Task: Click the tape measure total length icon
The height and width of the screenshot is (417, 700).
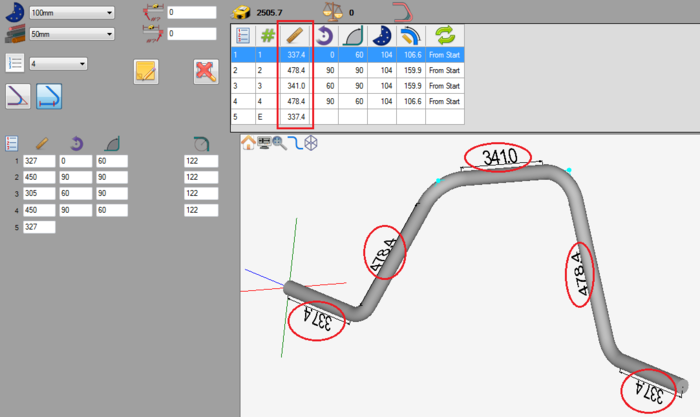Action: [x=242, y=12]
